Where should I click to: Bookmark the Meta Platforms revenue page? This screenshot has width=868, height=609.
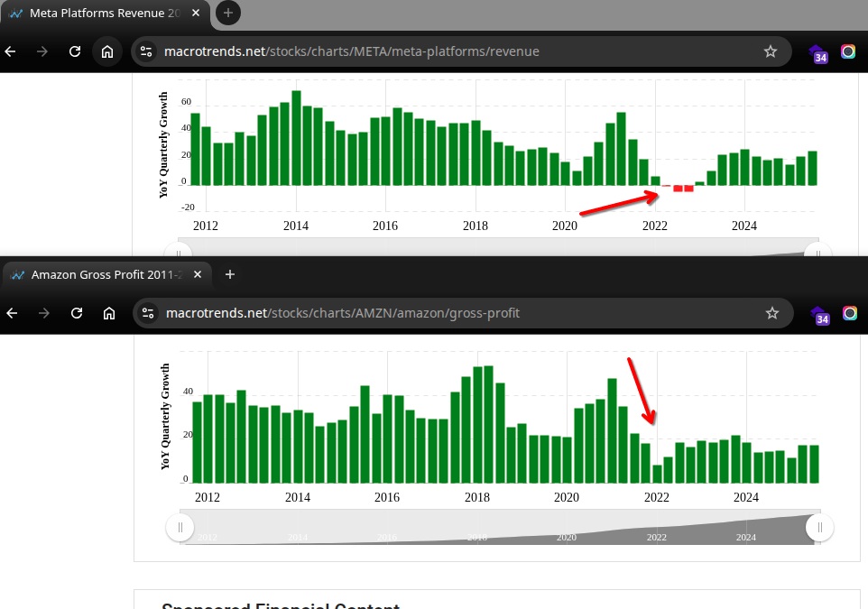[x=770, y=51]
